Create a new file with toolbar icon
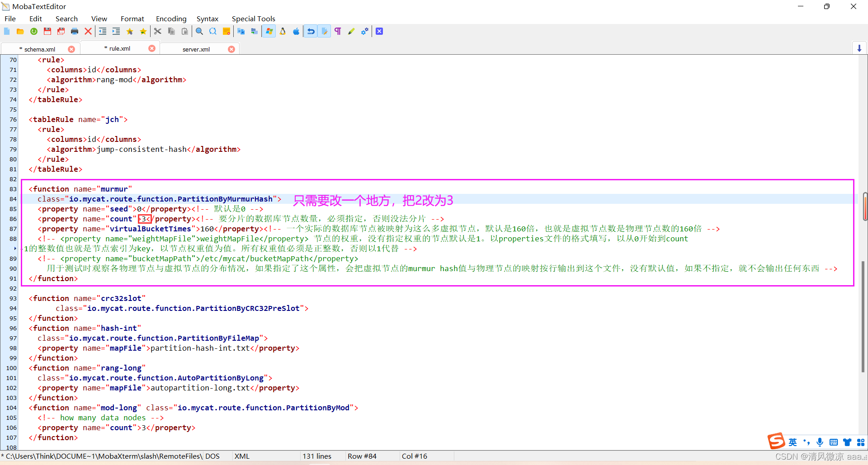Screen dimensions: 868x465 click(x=7, y=31)
